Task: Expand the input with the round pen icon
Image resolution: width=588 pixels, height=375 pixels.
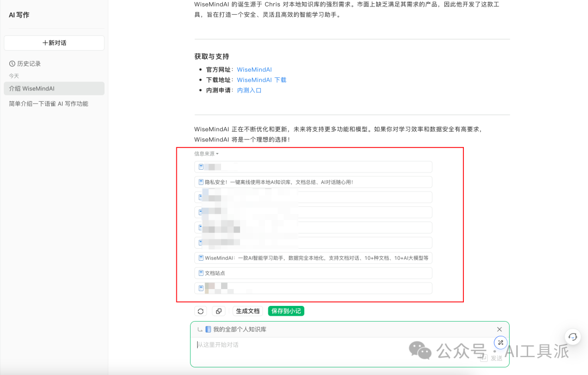Action: tap(501, 342)
